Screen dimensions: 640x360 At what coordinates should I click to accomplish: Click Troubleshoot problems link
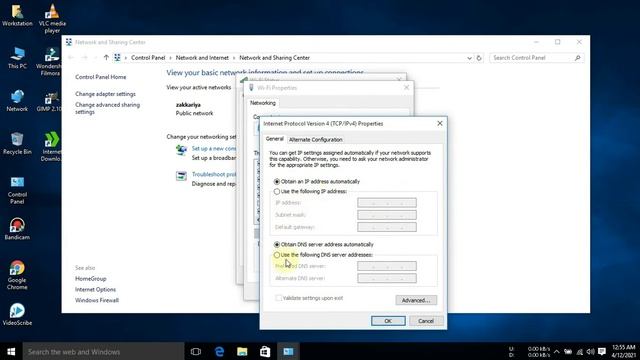point(214,174)
